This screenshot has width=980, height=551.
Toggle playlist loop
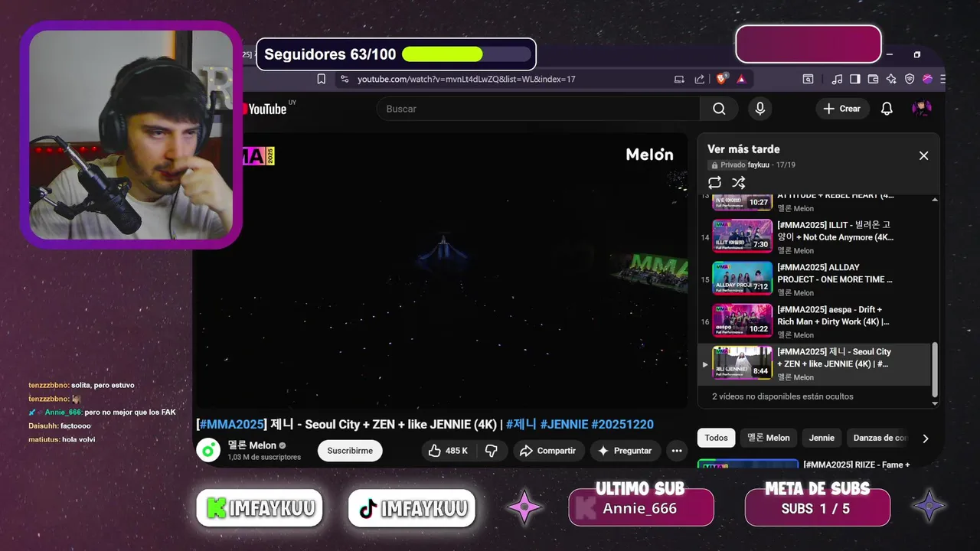coord(714,183)
